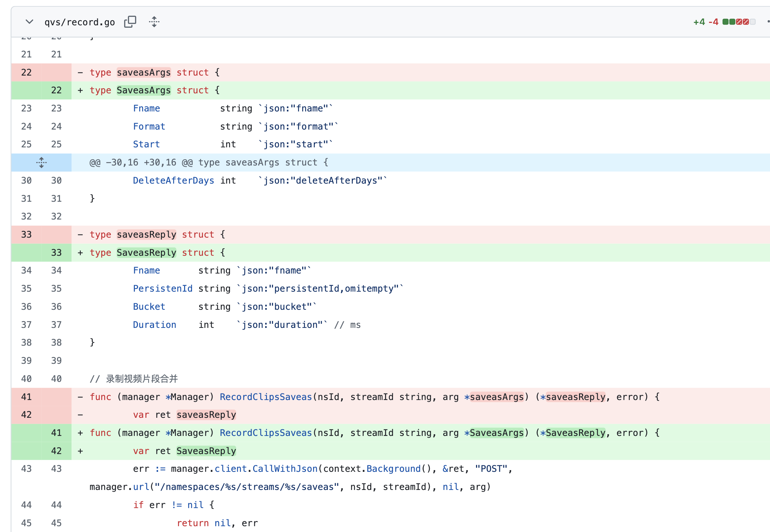Click the diffstat squares next to +4 -4
Screen dimensions: 770x532
point(739,22)
